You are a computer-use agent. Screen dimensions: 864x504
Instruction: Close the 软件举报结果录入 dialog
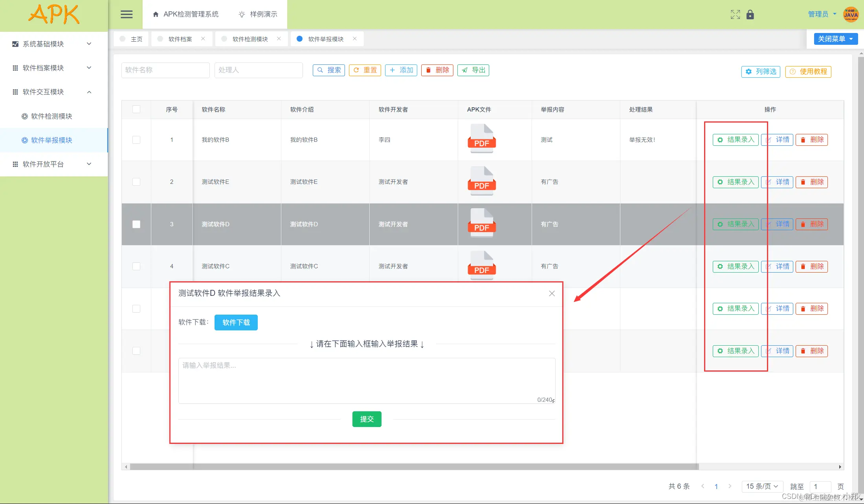(x=552, y=293)
